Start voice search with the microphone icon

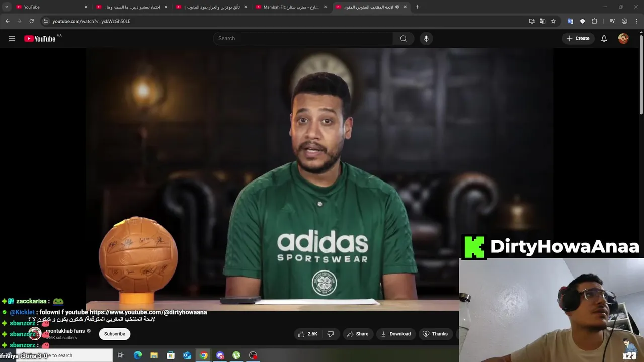tap(426, 38)
